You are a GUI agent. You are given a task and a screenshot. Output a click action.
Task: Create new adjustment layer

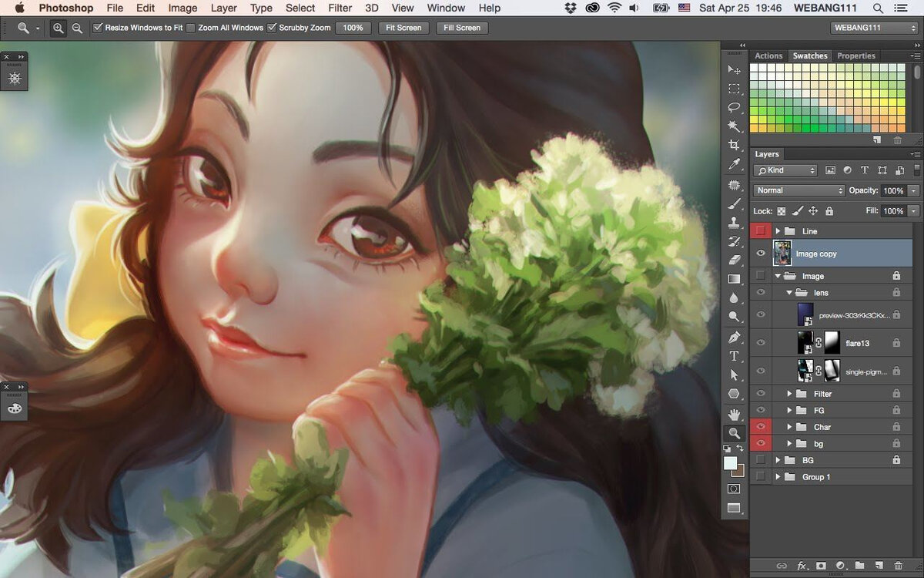840,566
